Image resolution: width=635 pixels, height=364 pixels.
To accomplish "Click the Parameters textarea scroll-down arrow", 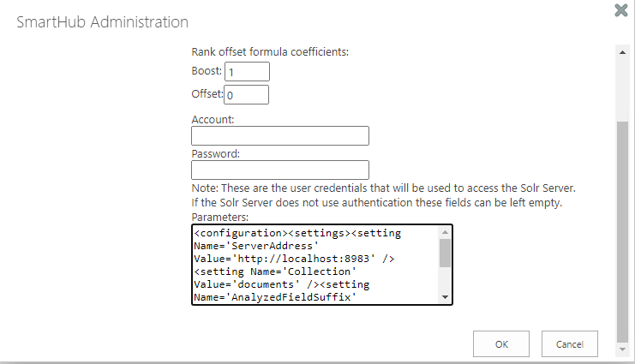I will coord(445,296).
